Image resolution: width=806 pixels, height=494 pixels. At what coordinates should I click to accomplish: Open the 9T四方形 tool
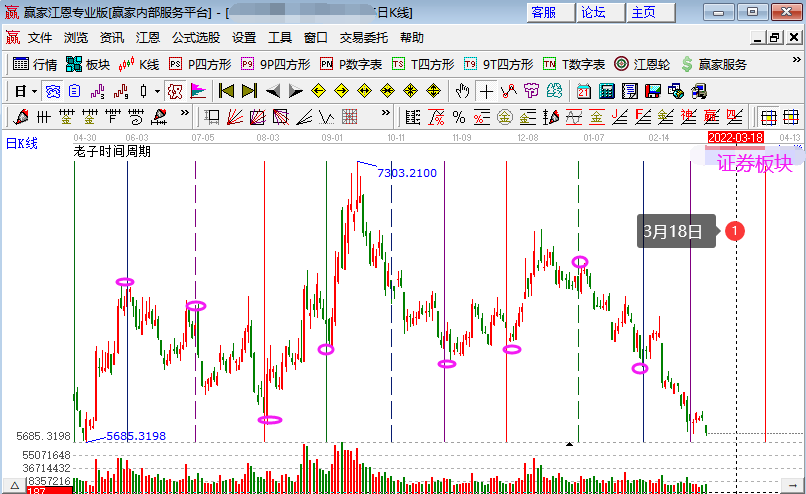click(x=499, y=64)
